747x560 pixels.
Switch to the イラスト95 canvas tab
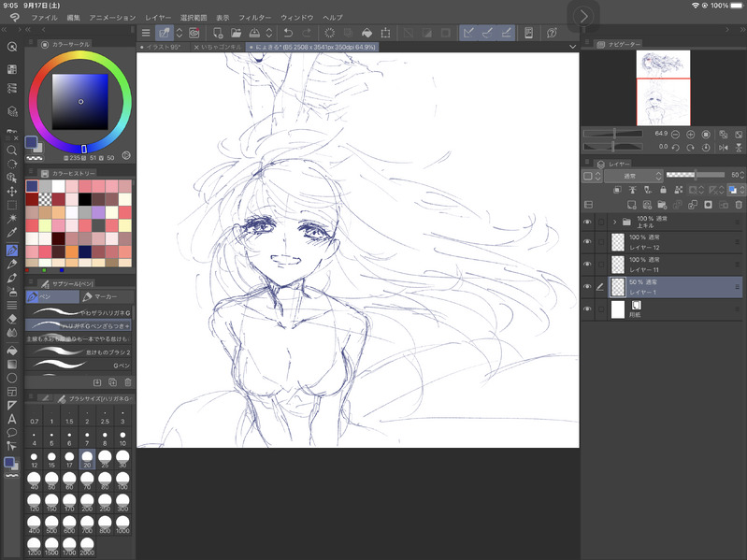[x=162, y=47]
